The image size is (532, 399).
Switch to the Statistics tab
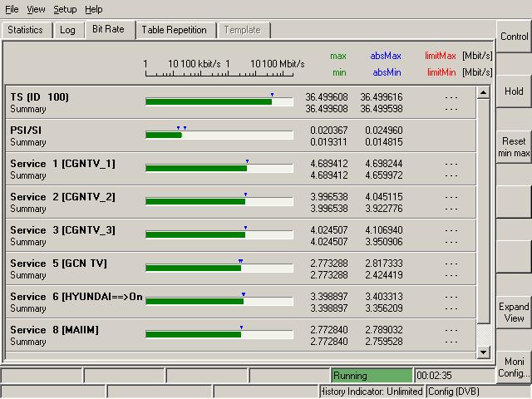click(x=26, y=30)
